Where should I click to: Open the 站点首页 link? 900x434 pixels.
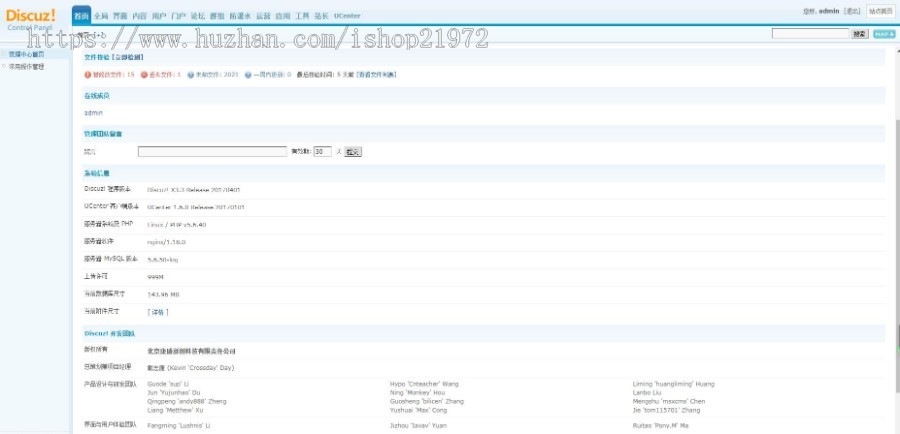tap(880, 11)
